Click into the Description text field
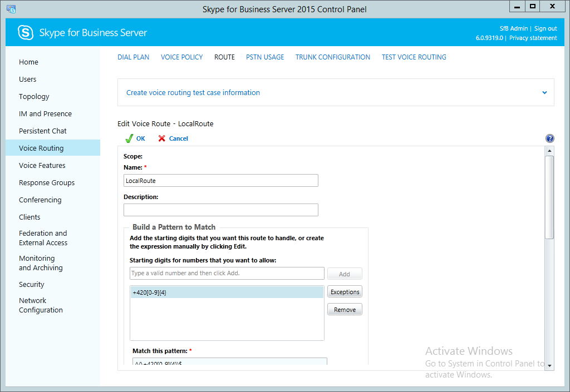 (220, 210)
